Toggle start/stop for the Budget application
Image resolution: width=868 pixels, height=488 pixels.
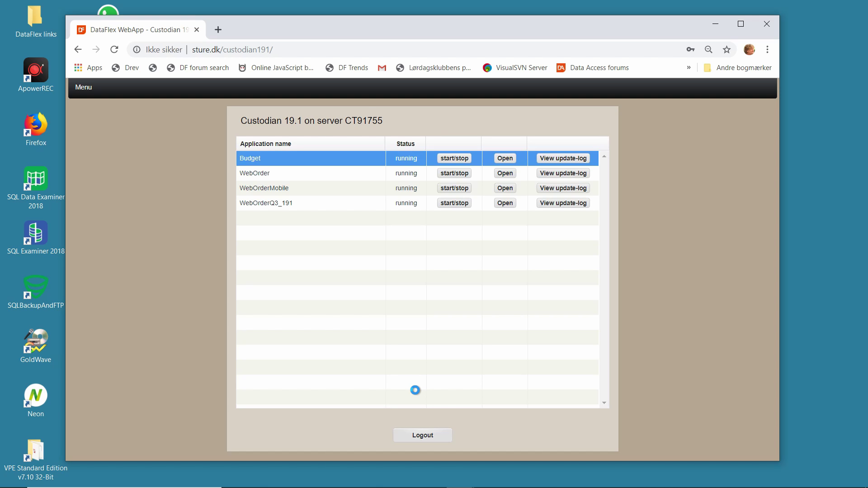coord(454,158)
